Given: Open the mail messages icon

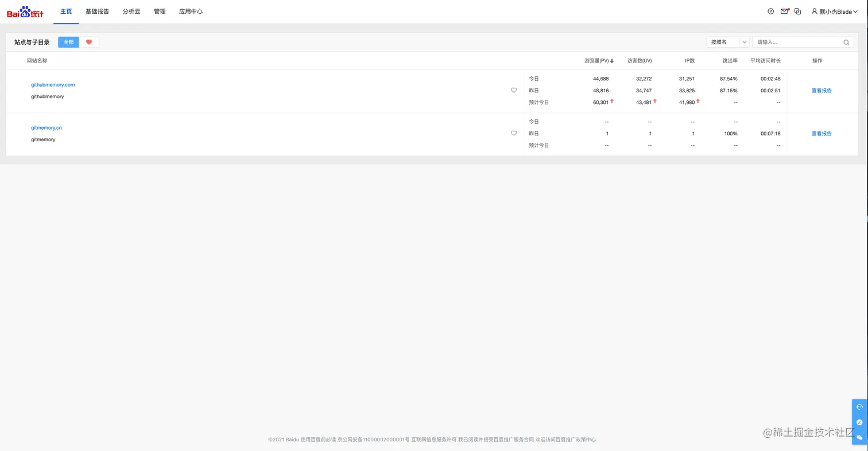Looking at the screenshot, I should pos(784,11).
